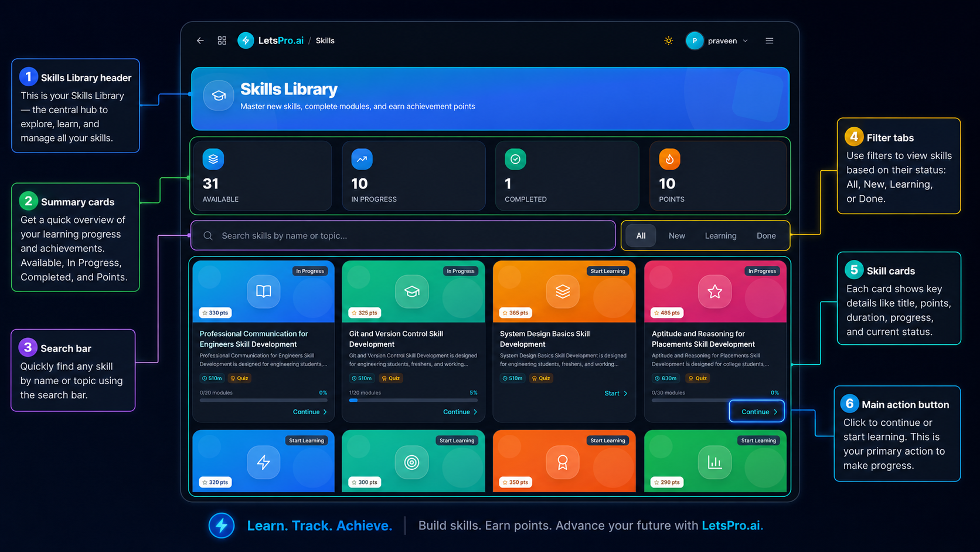Click In Progress badge on Professional Communication card

tap(310, 271)
